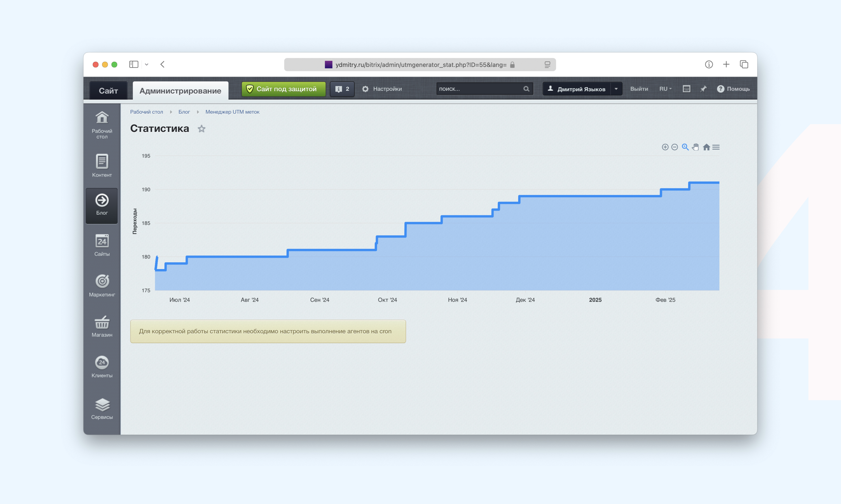Enable the chart panning hand tool
841x504 pixels.
click(696, 147)
